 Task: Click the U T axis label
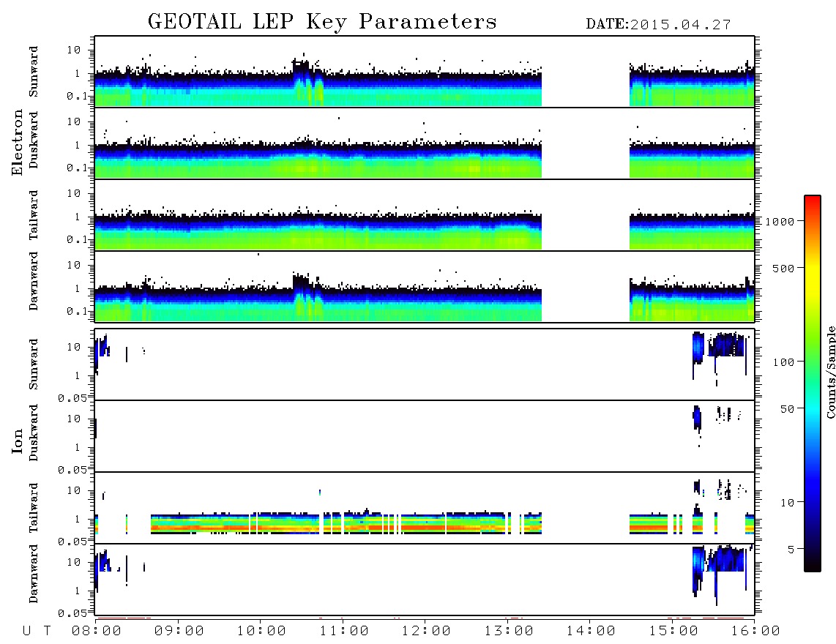pyautogui.click(x=37, y=632)
